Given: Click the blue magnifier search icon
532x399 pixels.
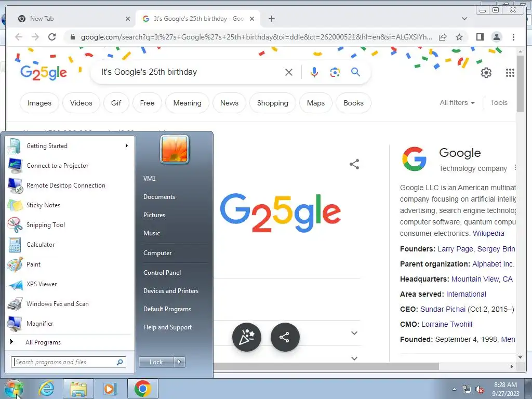Looking at the screenshot, I should point(355,72).
